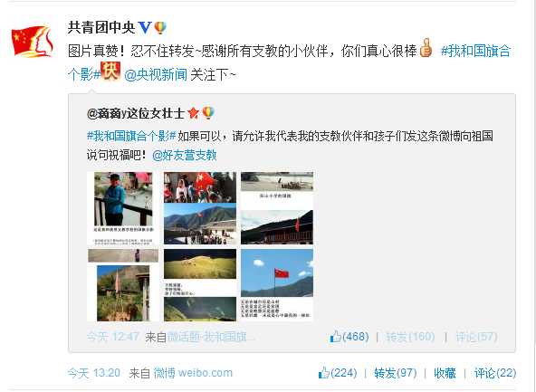The width and height of the screenshot is (536, 392).
Task: Click 转发(97) to repost
Action: click(396, 372)
